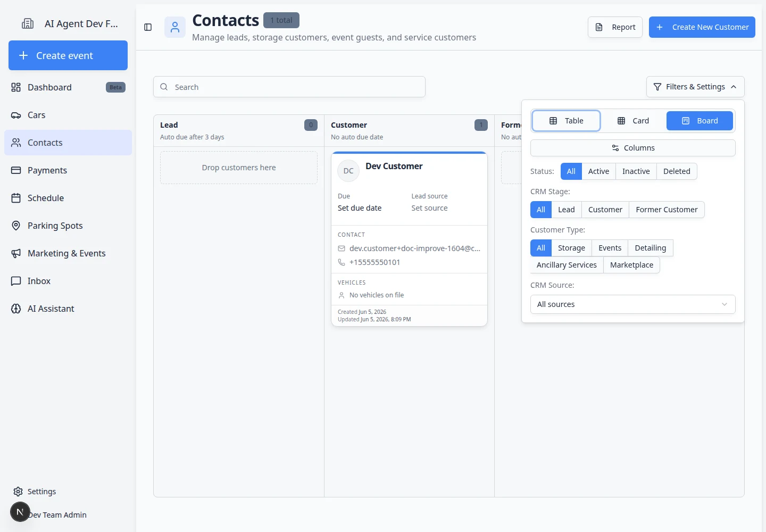The image size is (766, 532).
Task: Switch to Card view
Action: pos(633,121)
